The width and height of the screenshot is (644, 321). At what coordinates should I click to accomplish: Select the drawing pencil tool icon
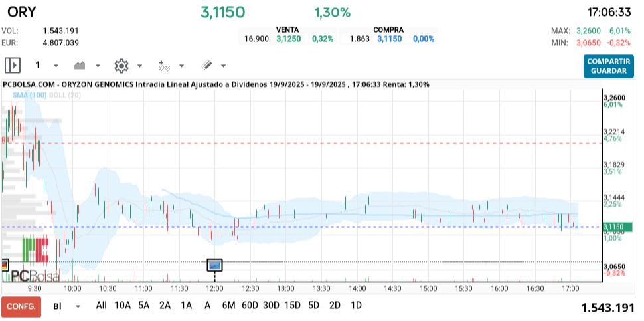coord(206,65)
